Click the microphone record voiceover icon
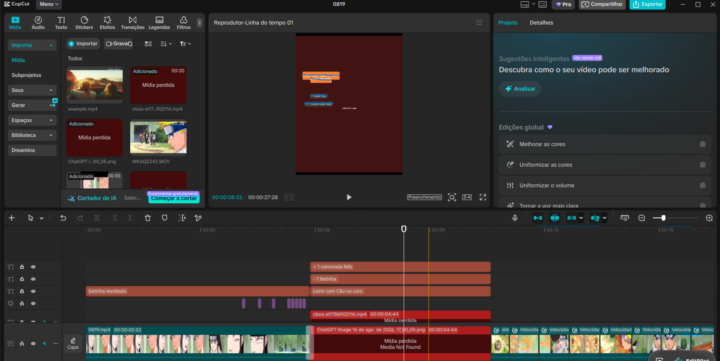The image size is (720, 361). click(x=515, y=218)
